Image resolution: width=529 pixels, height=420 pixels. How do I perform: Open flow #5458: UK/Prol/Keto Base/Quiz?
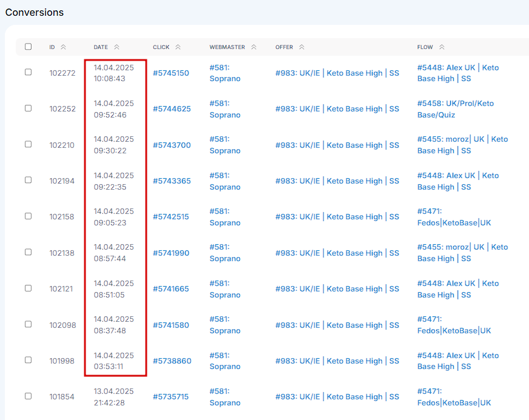coord(456,109)
